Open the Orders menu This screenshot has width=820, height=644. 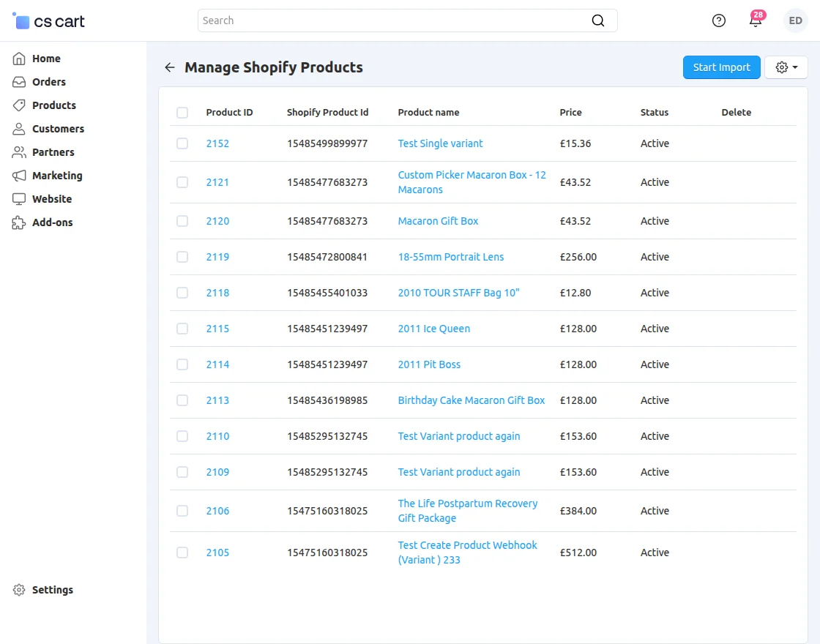pos(49,82)
